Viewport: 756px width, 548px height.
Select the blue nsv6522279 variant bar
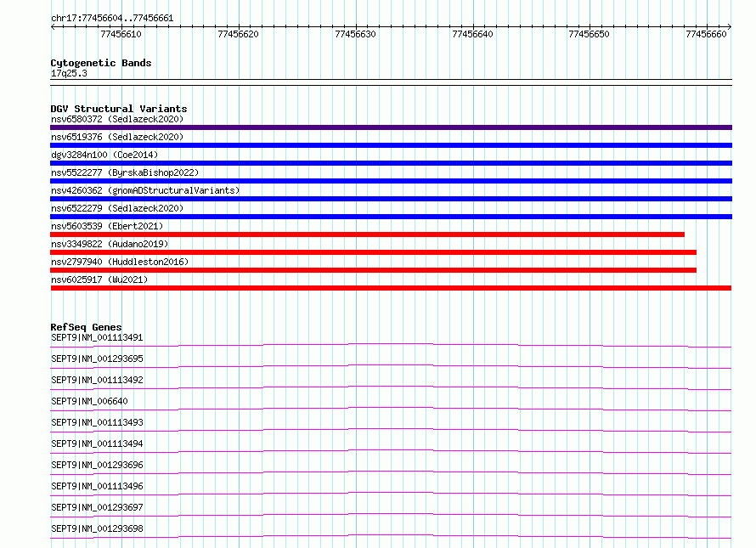pyautogui.click(x=391, y=217)
